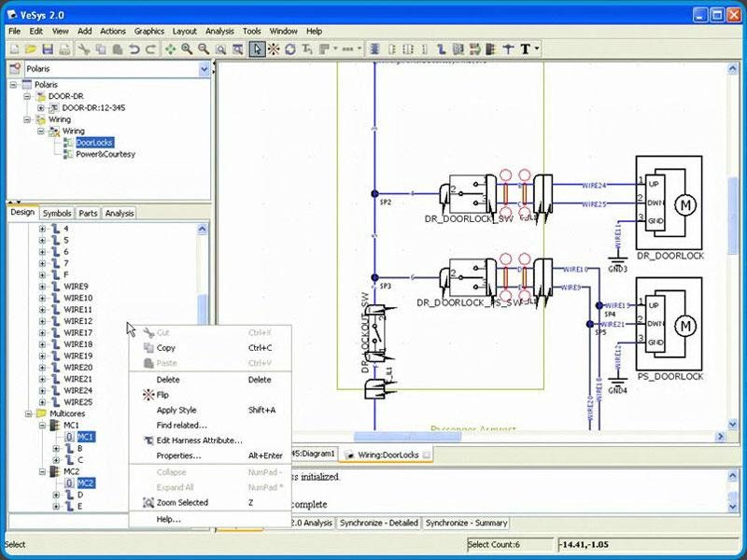Viewport: 747px width, 560px height.
Task: Click the Zoom In magnifier icon
Action: coord(187,49)
